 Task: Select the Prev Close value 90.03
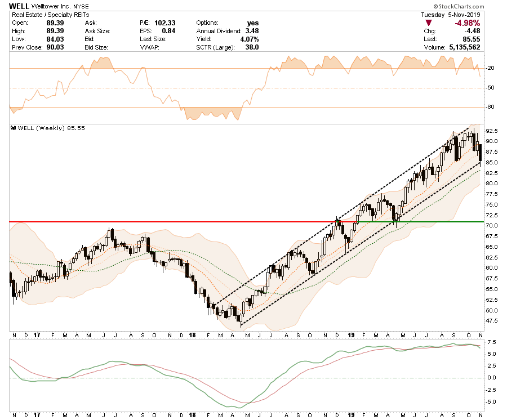click(55, 47)
